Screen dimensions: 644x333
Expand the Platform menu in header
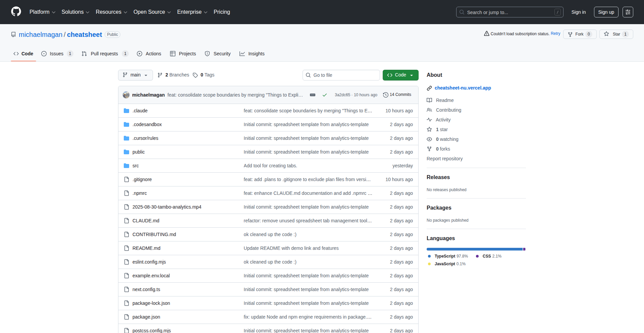tap(42, 12)
